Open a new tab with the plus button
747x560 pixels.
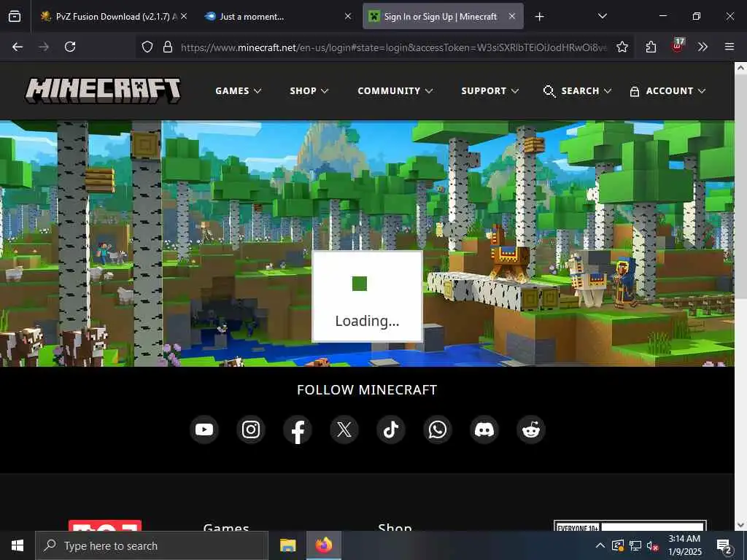tap(539, 17)
